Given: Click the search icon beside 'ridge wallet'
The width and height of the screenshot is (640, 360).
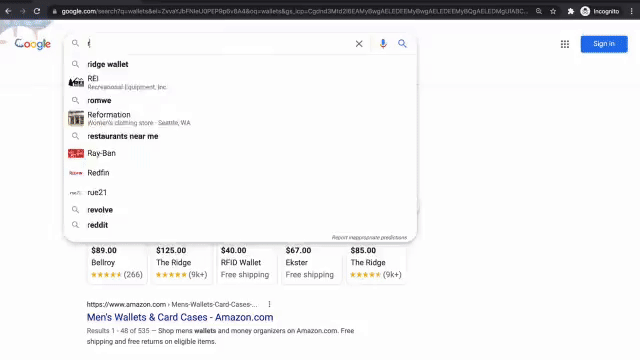Looking at the screenshot, I should 76,64.
